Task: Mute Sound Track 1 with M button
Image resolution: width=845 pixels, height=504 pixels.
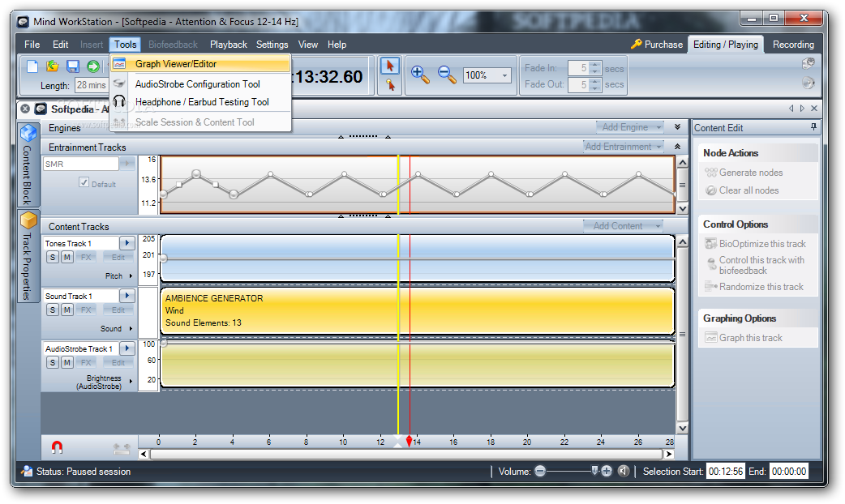Action: 66,310
